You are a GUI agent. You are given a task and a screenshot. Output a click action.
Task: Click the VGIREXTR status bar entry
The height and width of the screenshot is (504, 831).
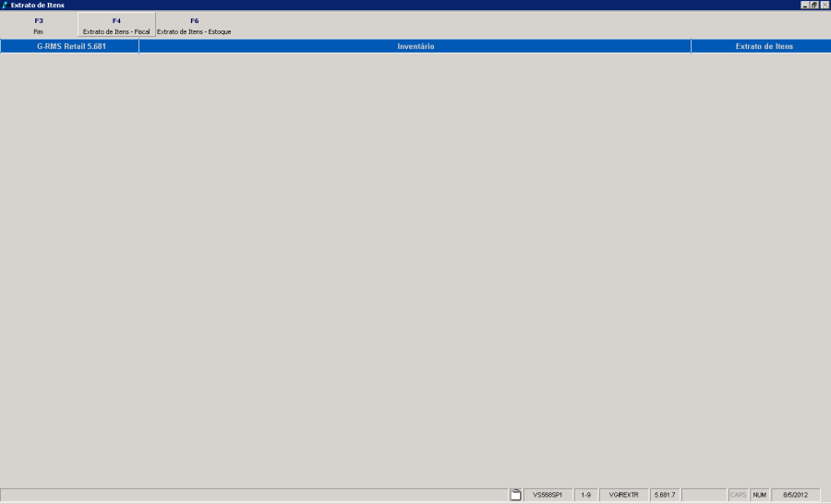[624, 495]
